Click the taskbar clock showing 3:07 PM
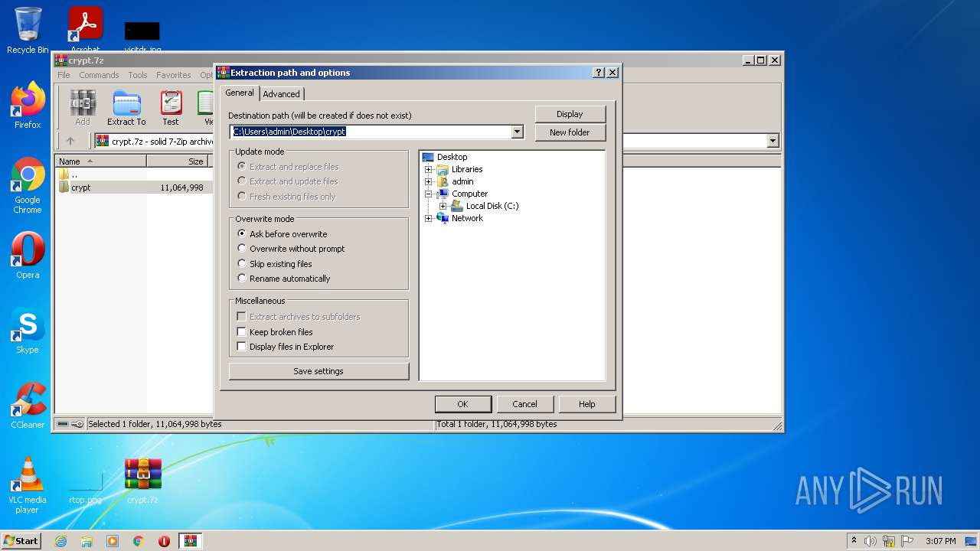 point(940,541)
